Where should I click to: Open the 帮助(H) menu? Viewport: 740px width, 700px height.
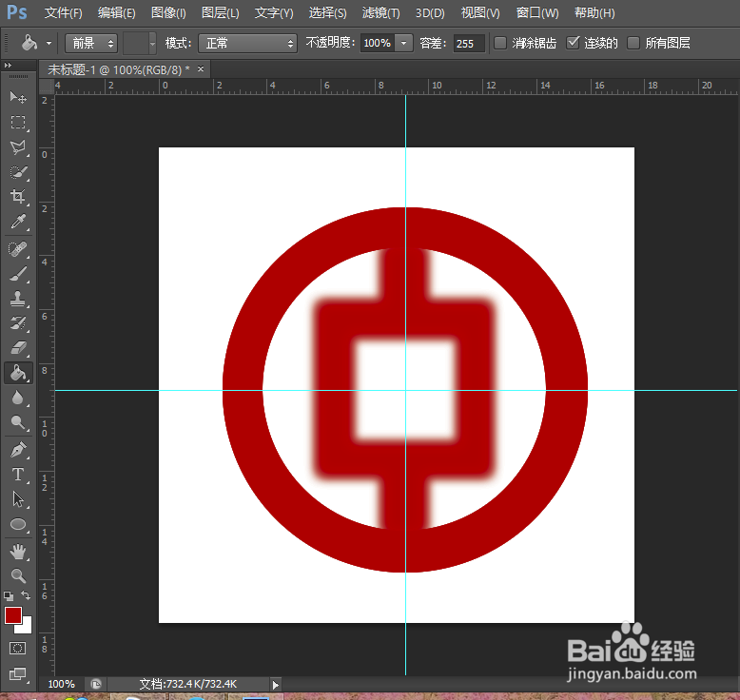[594, 12]
